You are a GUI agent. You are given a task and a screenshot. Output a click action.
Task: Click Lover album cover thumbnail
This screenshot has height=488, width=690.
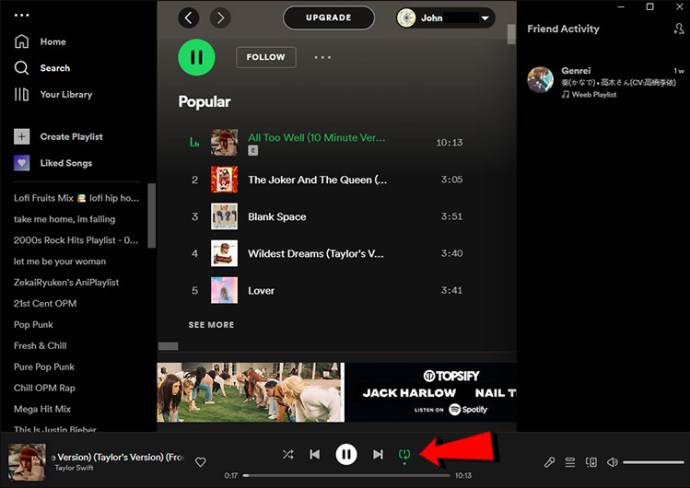pos(224,290)
